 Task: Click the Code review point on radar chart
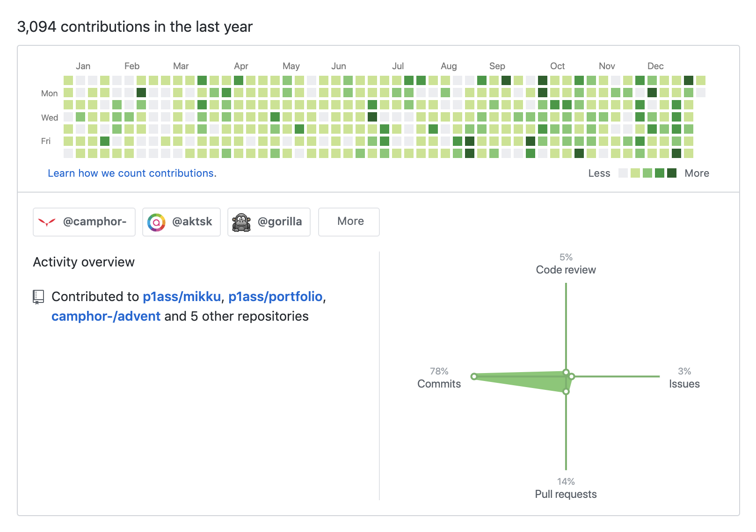click(x=566, y=373)
